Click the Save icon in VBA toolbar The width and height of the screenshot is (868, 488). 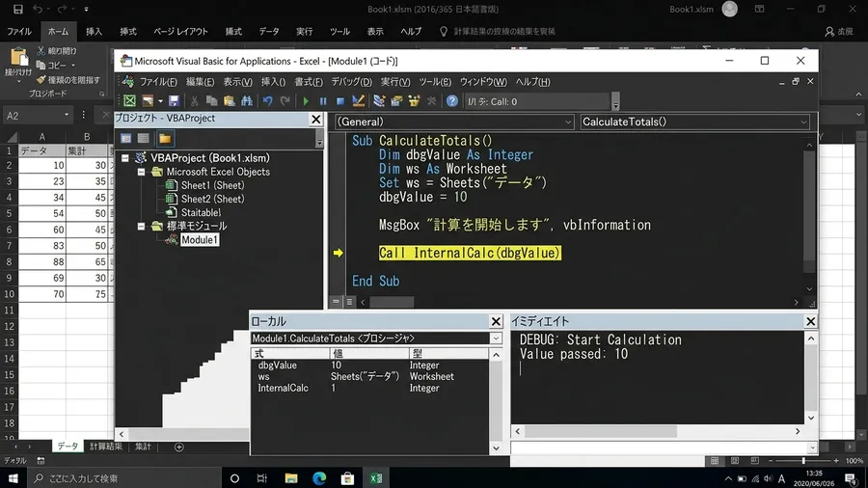click(174, 100)
